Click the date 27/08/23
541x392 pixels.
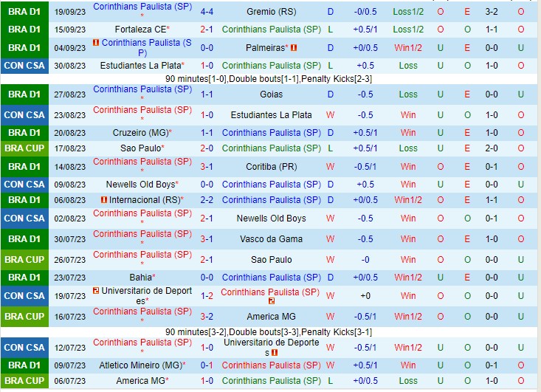69,94
